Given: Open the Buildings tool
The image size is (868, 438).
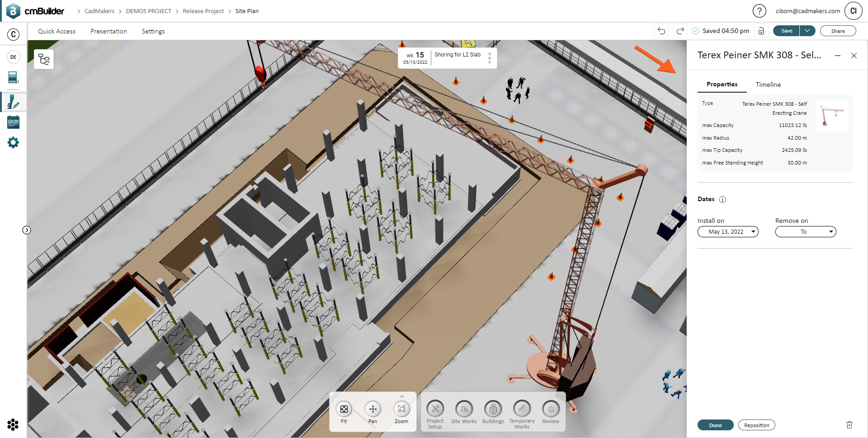Looking at the screenshot, I should click(x=493, y=412).
